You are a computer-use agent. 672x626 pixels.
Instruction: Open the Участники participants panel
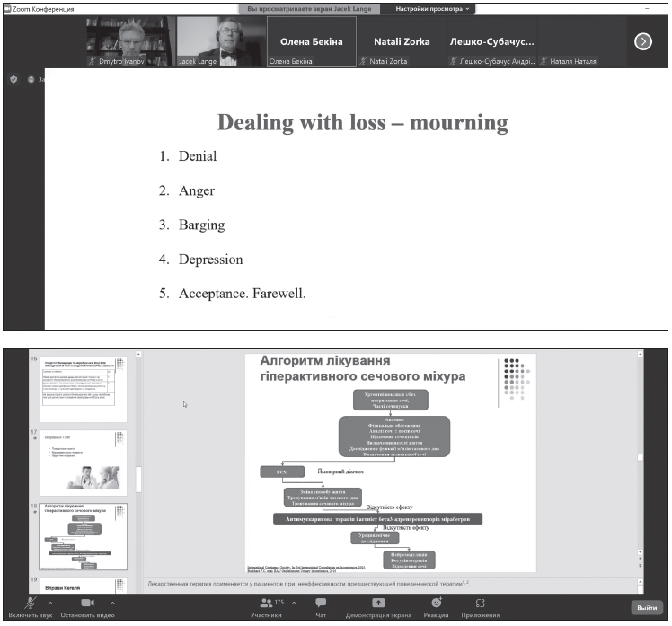[x=265, y=603]
